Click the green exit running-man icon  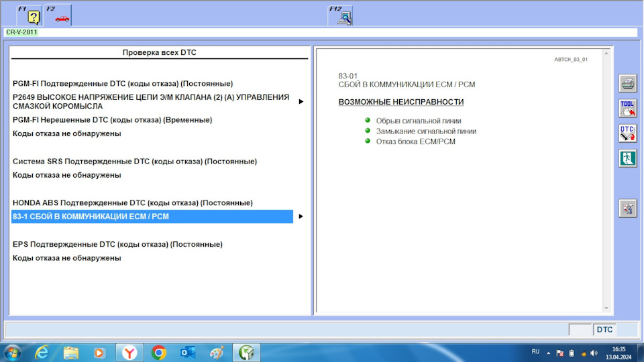(628, 158)
